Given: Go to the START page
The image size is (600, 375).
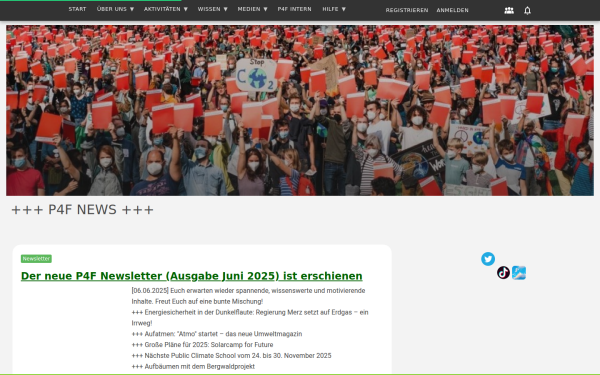Looking at the screenshot, I should click(x=77, y=9).
